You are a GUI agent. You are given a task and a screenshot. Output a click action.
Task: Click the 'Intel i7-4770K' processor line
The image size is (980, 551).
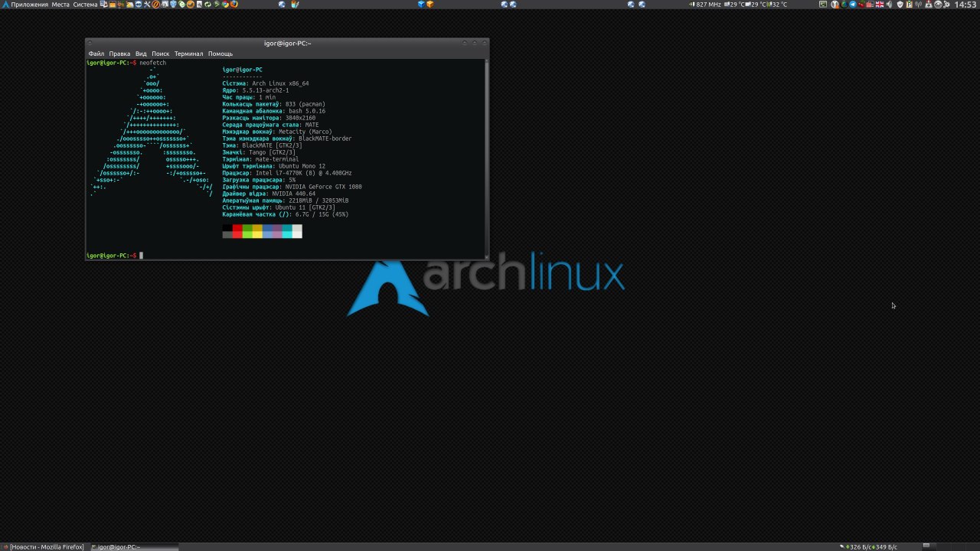[x=287, y=173]
